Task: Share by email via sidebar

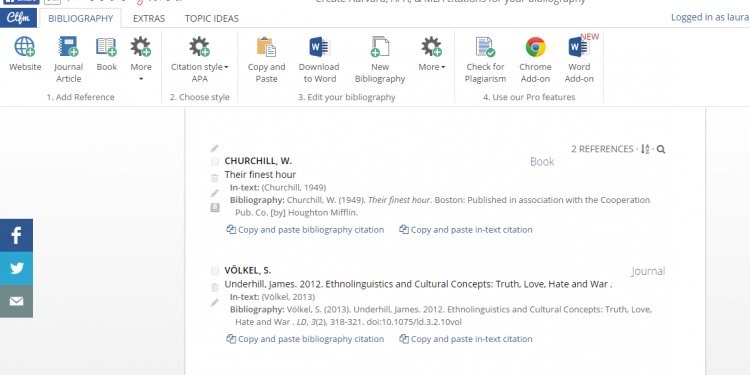Action: tap(16, 301)
